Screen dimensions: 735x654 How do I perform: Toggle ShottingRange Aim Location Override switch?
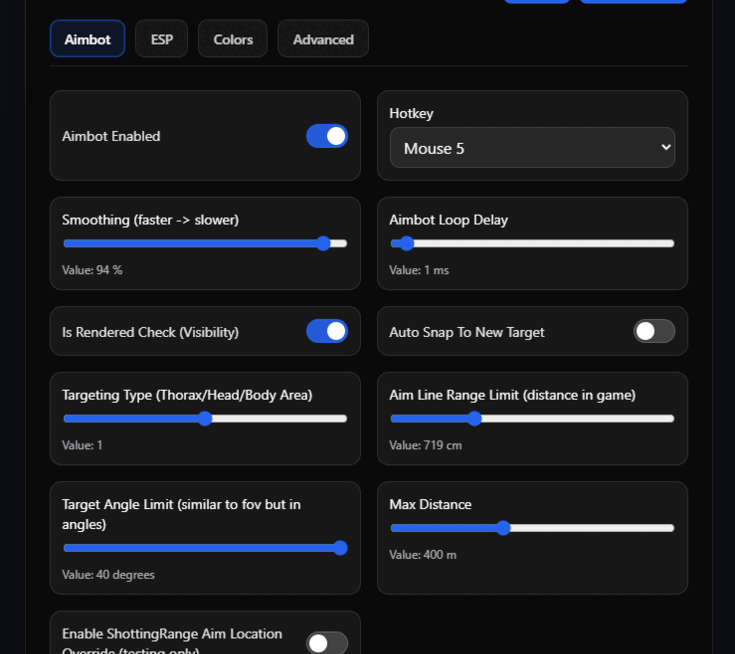pyautogui.click(x=327, y=642)
